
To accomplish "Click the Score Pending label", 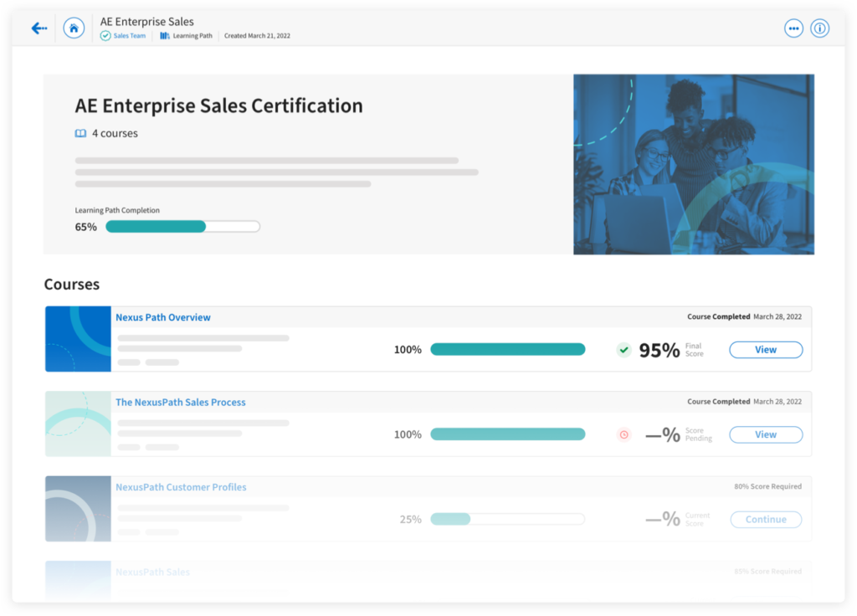I will [x=699, y=434].
